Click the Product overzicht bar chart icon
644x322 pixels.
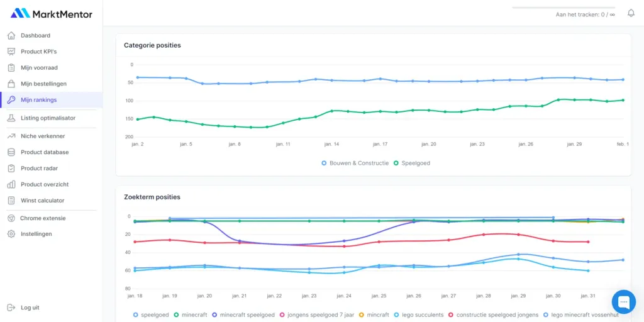tap(11, 184)
